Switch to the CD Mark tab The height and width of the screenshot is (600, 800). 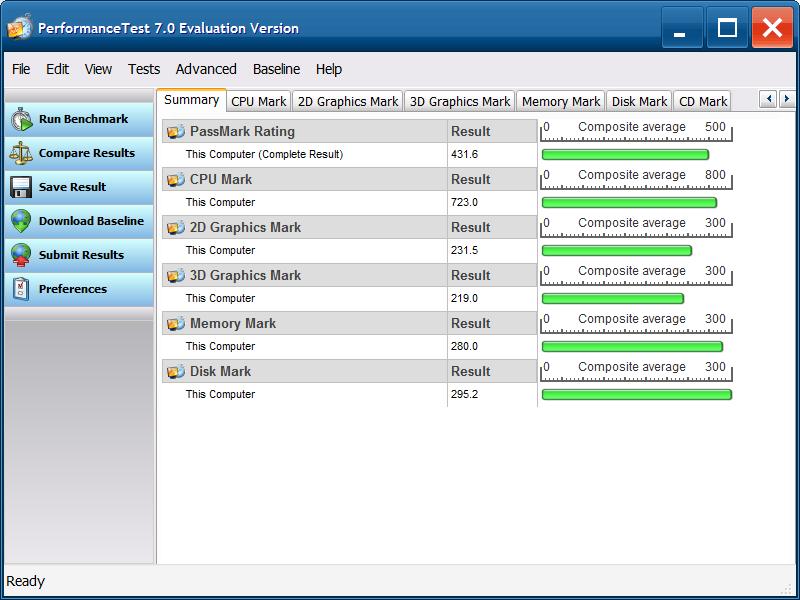click(x=703, y=102)
